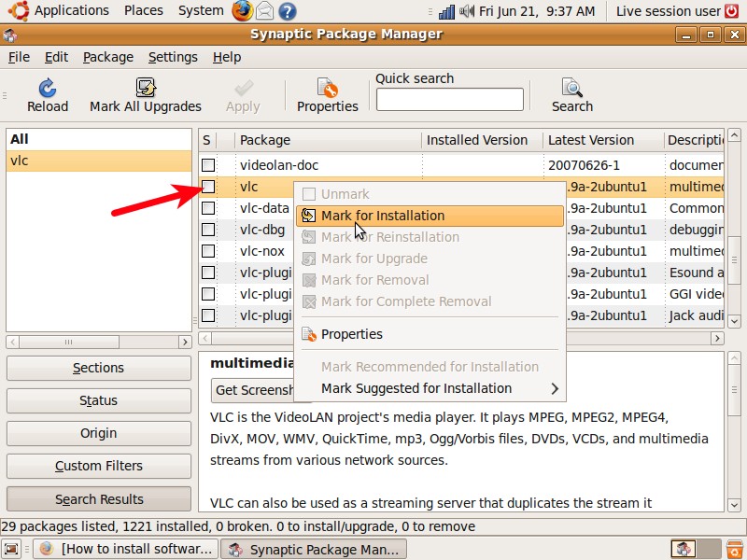Screen dimensions: 747x560
Task: Click the Mark for Upgrade icon
Action: pyautogui.click(x=309, y=259)
